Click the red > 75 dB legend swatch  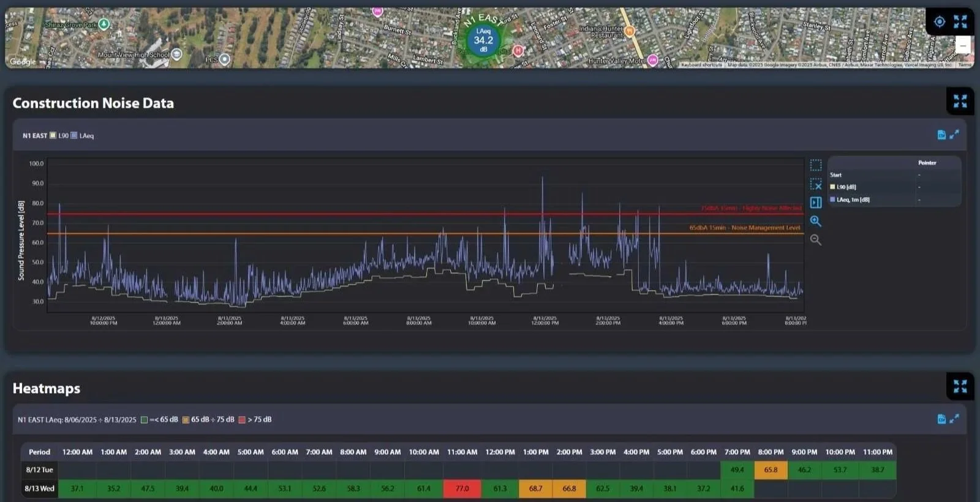click(x=242, y=420)
